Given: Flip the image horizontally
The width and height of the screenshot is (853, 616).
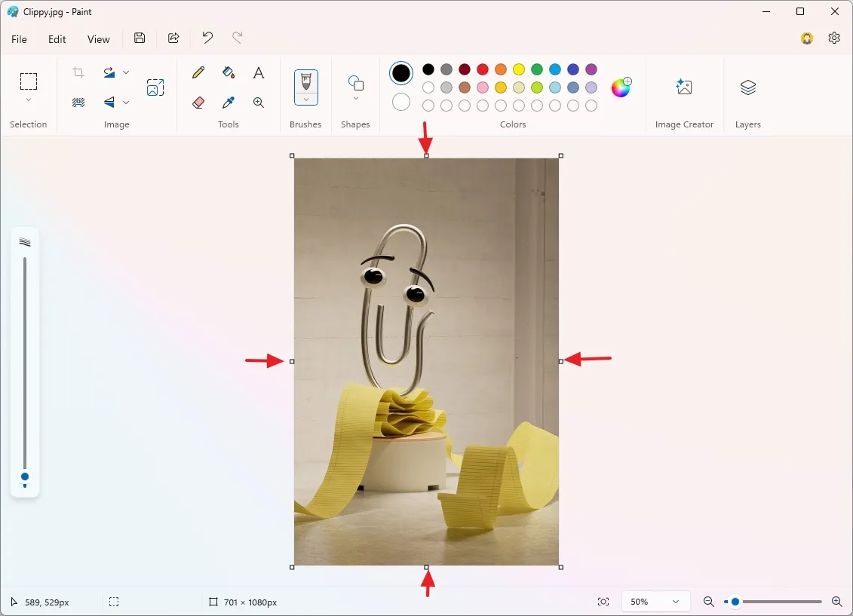Looking at the screenshot, I should (x=109, y=102).
